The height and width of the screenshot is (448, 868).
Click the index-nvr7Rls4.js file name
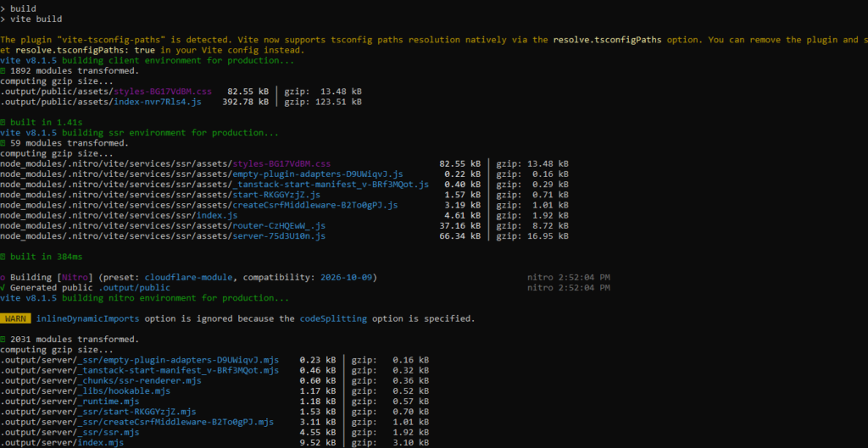click(158, 102)
